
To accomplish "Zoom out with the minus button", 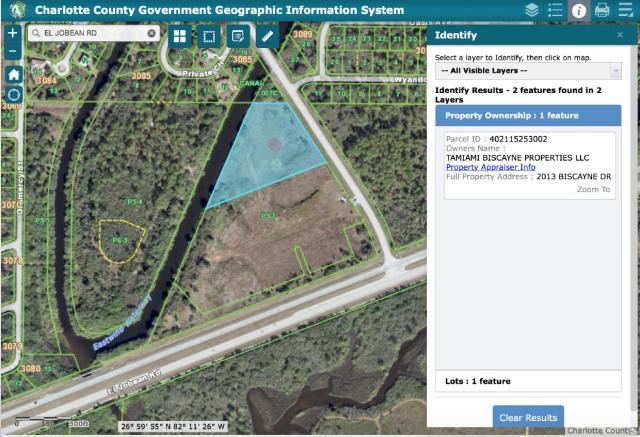I will click(13, 51).
